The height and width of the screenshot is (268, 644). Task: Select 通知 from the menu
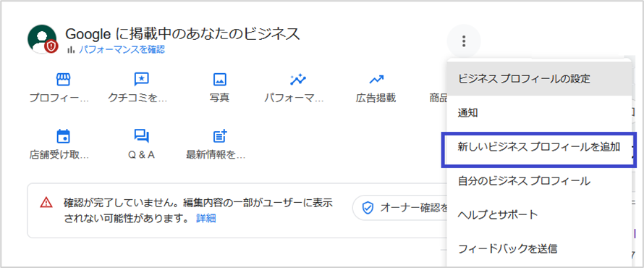(x=539, y=113)
